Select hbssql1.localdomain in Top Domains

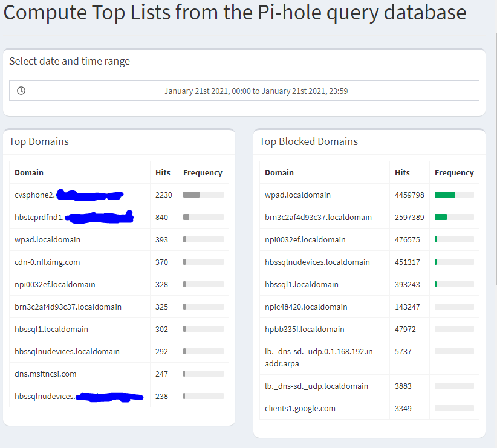(51, 329)
